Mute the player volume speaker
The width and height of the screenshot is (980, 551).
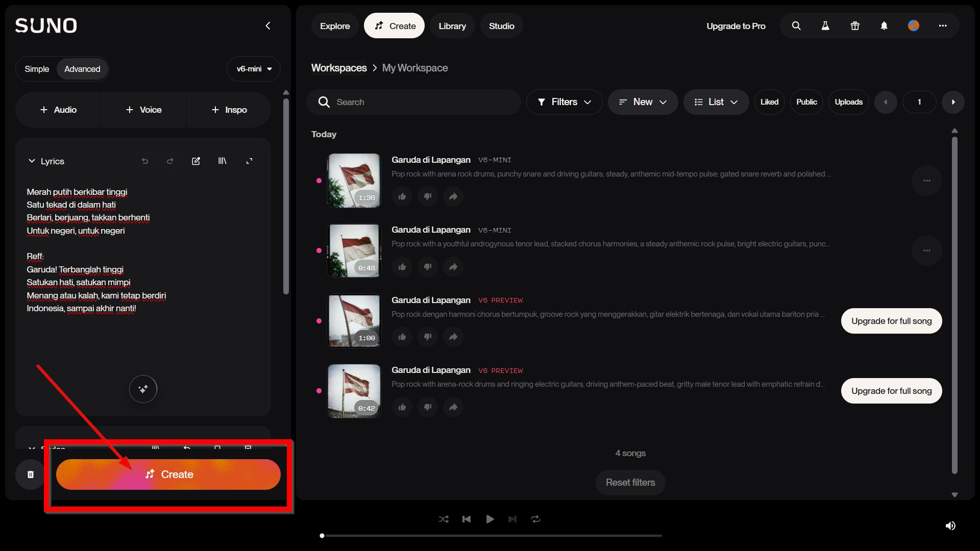(950, 525)
